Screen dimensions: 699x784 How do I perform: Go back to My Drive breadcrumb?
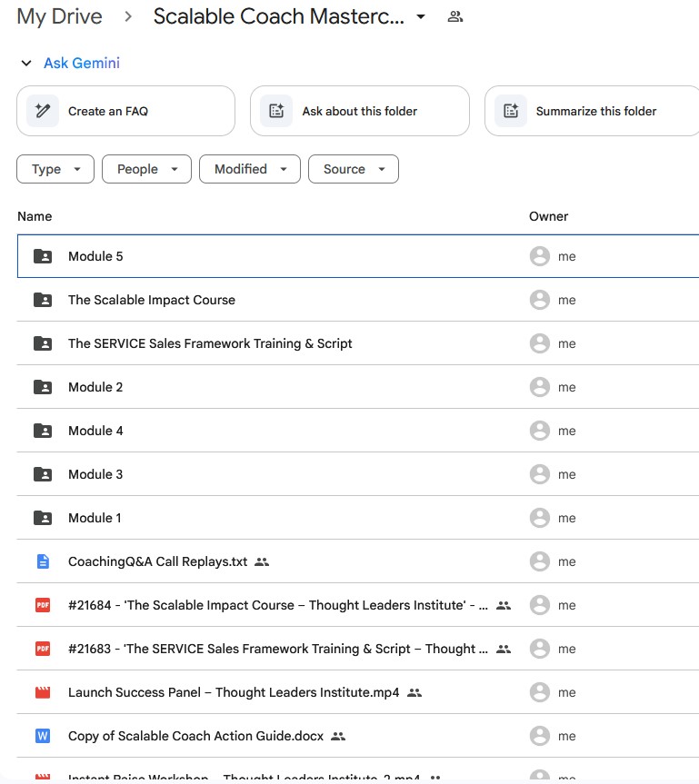[60, 16]
